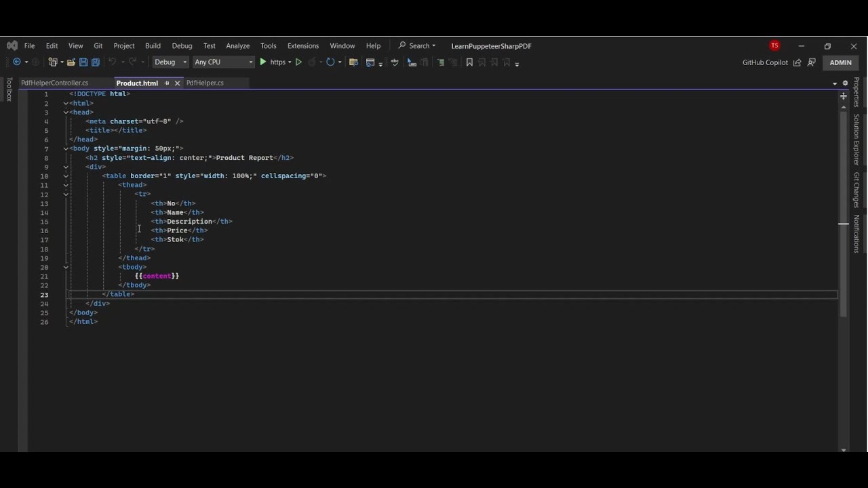Close the Product.html tab

tap(178, 83)
